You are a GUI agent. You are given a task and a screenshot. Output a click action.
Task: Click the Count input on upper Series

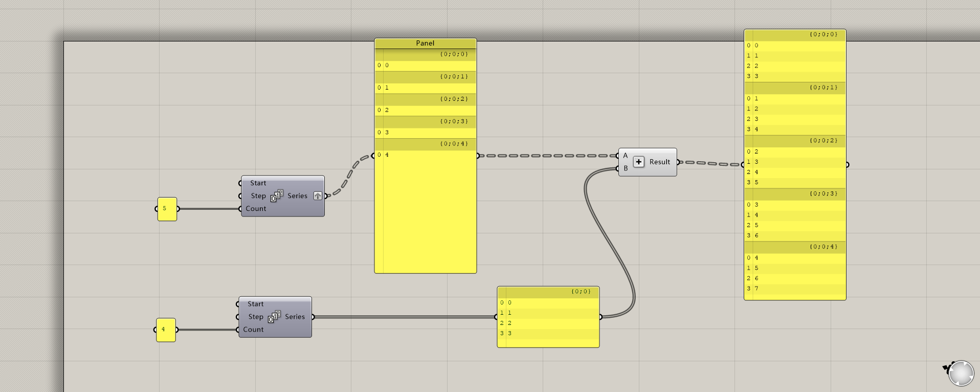pos(256,209)
